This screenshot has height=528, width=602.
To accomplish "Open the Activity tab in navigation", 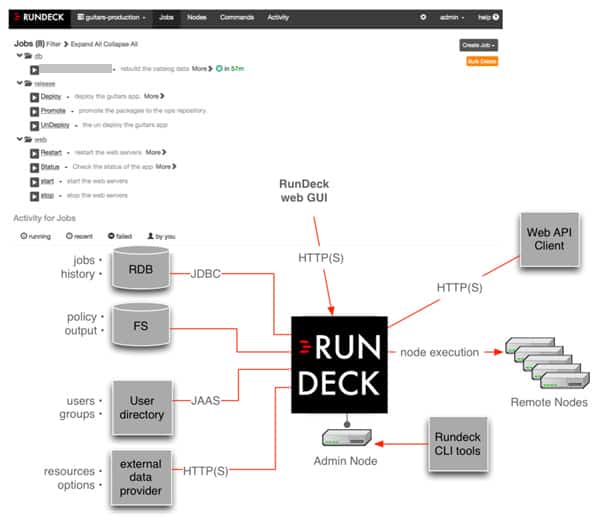I will (278, 17).
